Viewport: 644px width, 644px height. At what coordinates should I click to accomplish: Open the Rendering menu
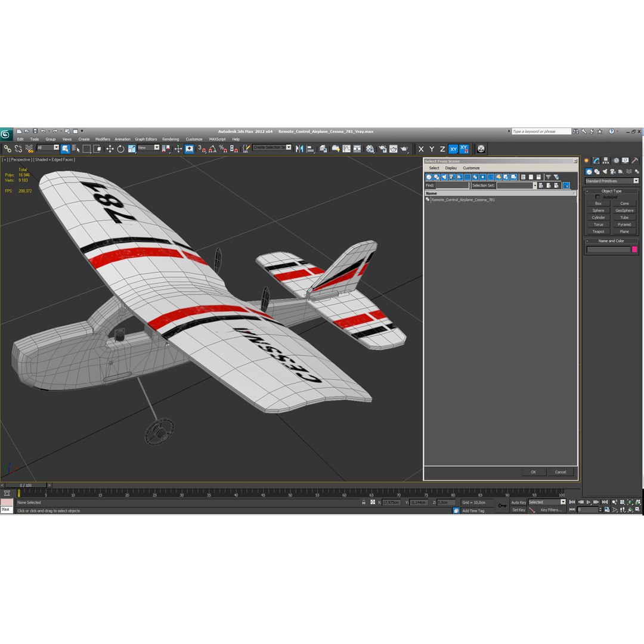coord(171,139)
